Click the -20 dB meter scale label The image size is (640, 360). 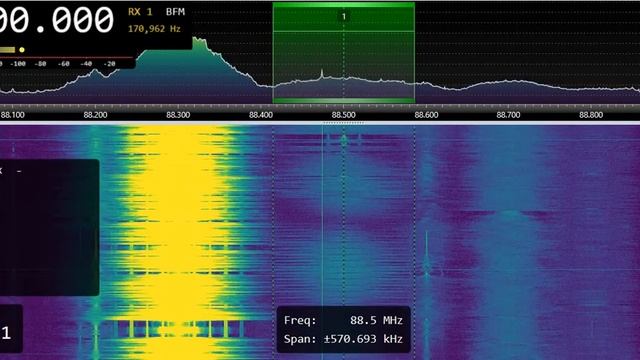(x=109, y=64)
